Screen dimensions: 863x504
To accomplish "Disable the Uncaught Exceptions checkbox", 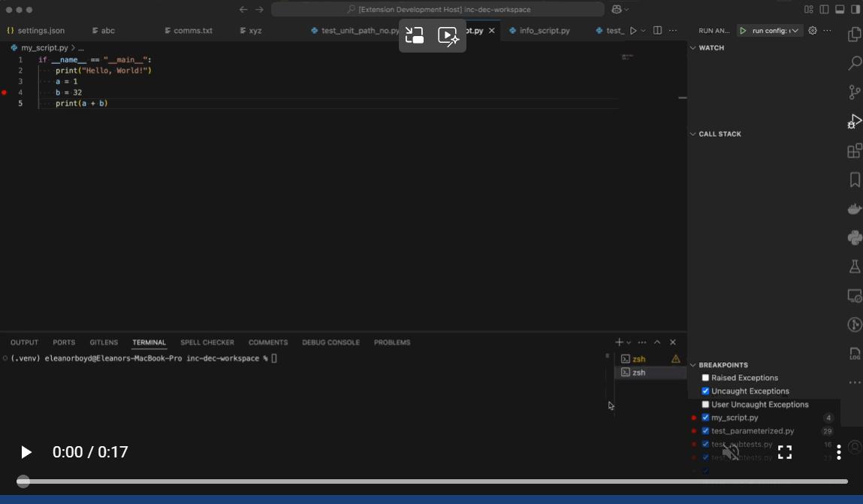I will [705, 391].
